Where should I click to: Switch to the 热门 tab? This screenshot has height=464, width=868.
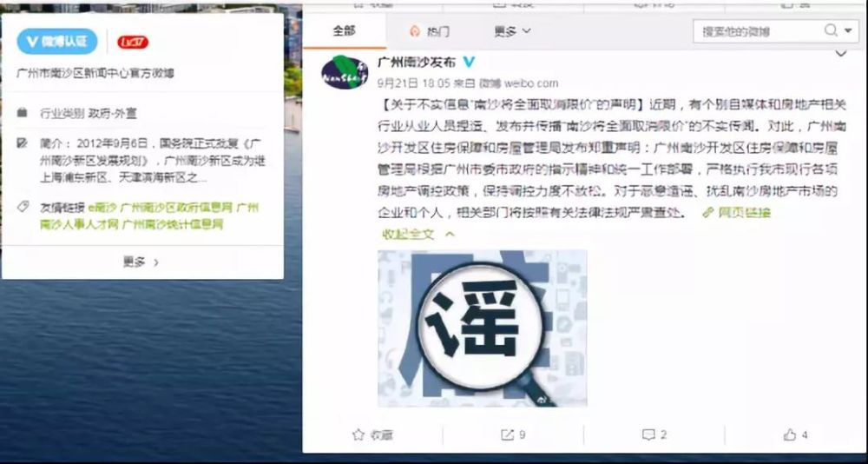click(429, 31)
